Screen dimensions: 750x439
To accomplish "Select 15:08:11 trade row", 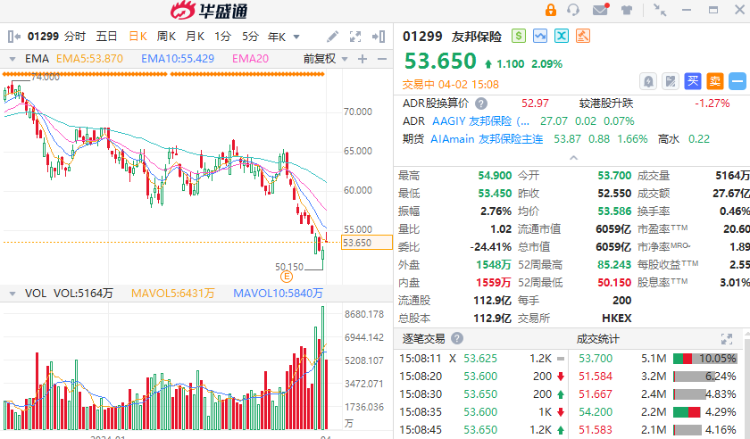I will [x=482, y=358].
